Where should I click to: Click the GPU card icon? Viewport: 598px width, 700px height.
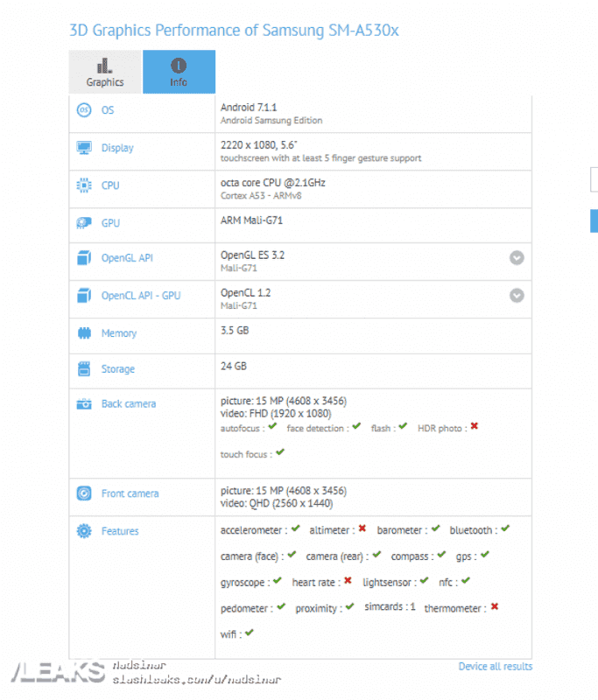pyautogui.click(x=84, y=223)
